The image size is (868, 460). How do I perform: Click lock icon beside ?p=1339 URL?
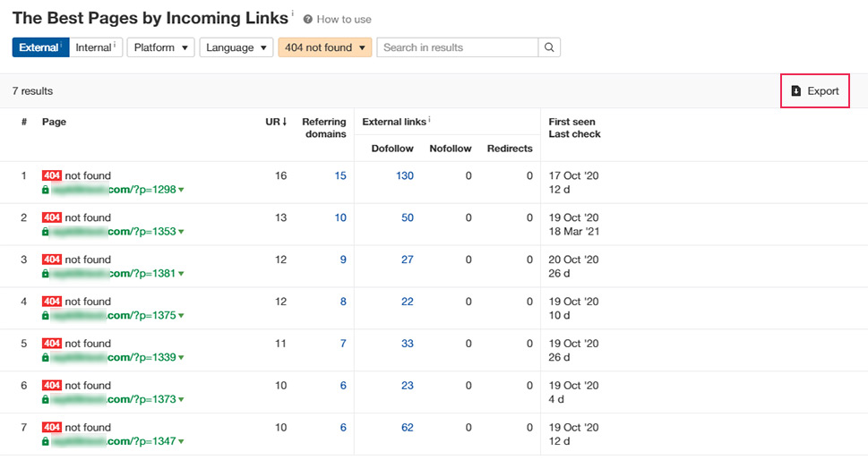click(x=46, y=358)
